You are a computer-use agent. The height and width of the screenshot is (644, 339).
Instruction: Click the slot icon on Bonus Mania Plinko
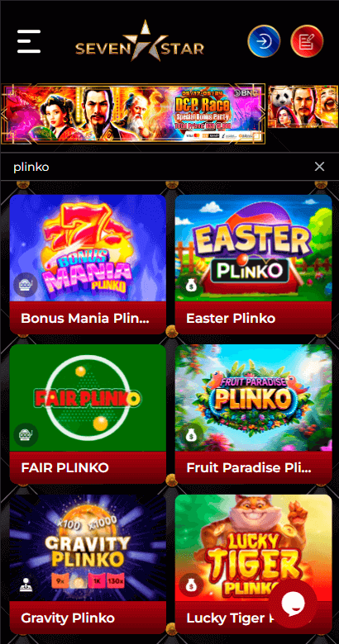pos(26,285)
